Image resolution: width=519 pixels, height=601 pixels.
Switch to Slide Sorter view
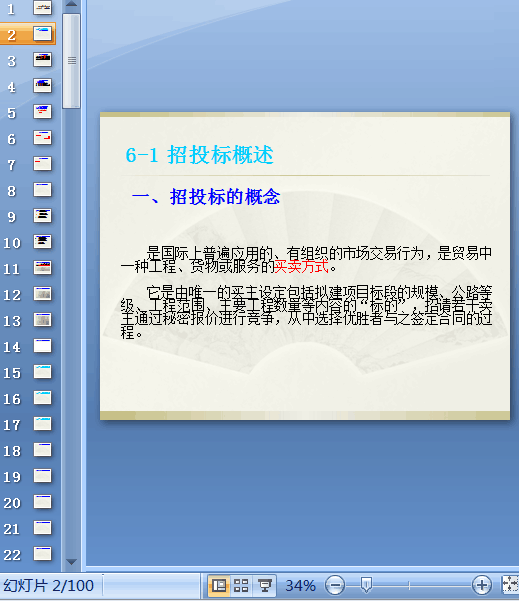point(241,585)
